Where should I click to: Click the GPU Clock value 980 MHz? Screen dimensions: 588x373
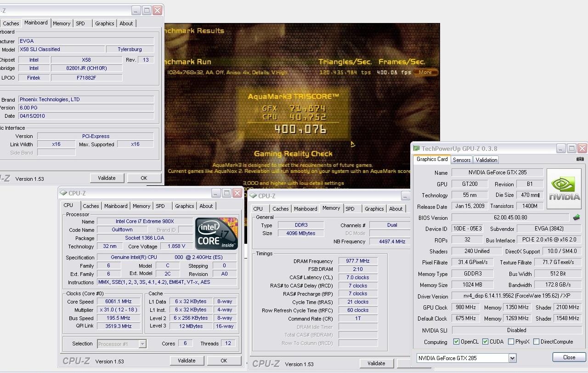point(466,307)
